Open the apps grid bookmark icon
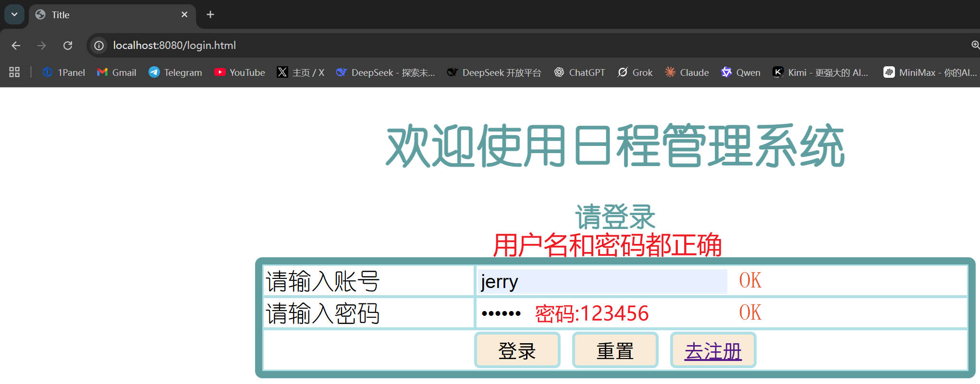 [x=14, y=72]
